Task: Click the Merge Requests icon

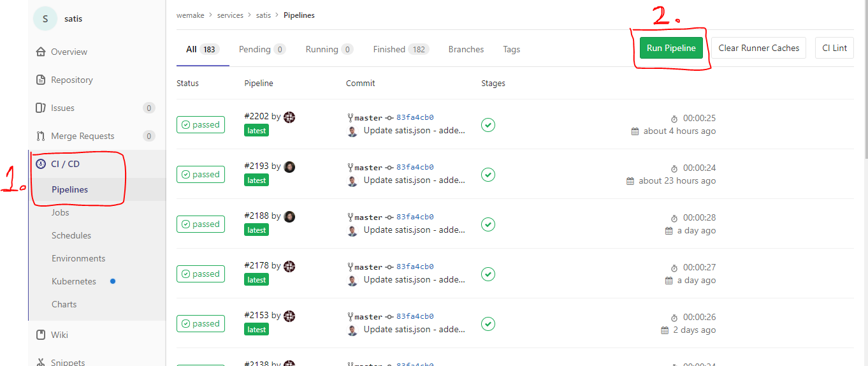Action: click(x=41, y=136)
